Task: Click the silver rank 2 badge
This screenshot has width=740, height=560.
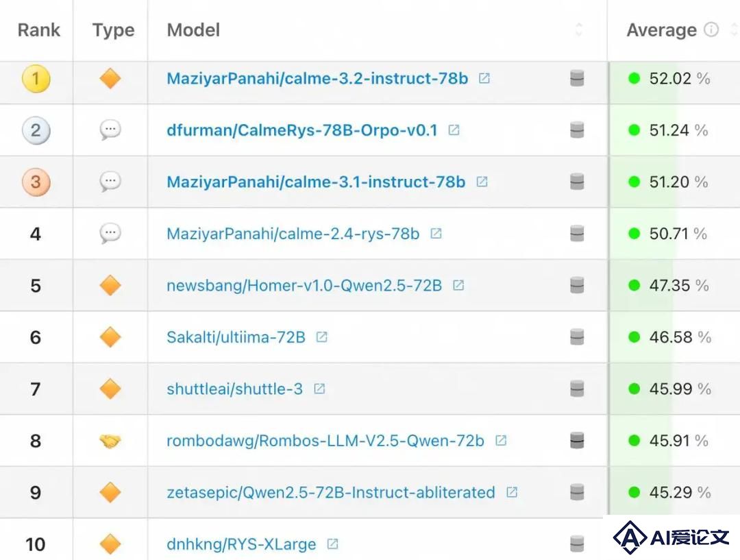Action: tap(36, 130)
